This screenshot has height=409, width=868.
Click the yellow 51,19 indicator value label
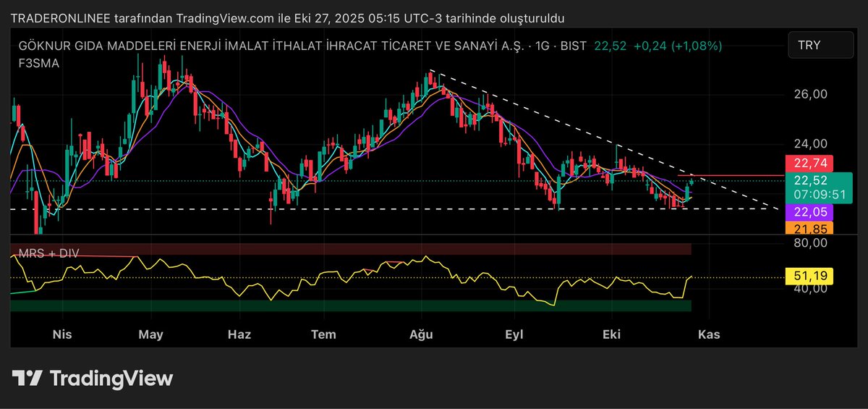point(808,276)
